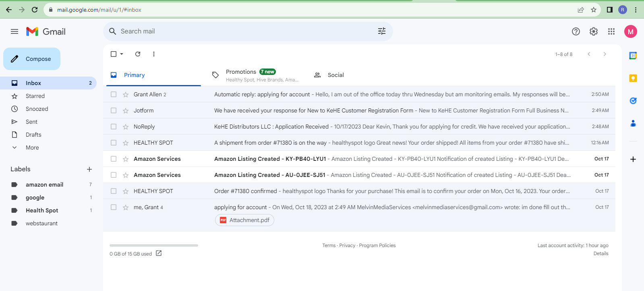The width and height of the screenshot is (644, 291).
Task: Open the More options three-dot menu above the mail list
Action: pyautogui.click(x=154, y=54)
